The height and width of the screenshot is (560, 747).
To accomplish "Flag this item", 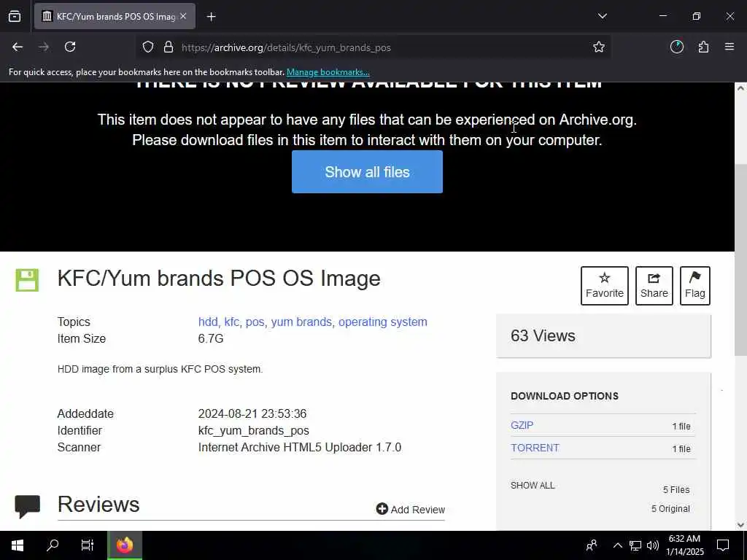I will tap(695, 286).
